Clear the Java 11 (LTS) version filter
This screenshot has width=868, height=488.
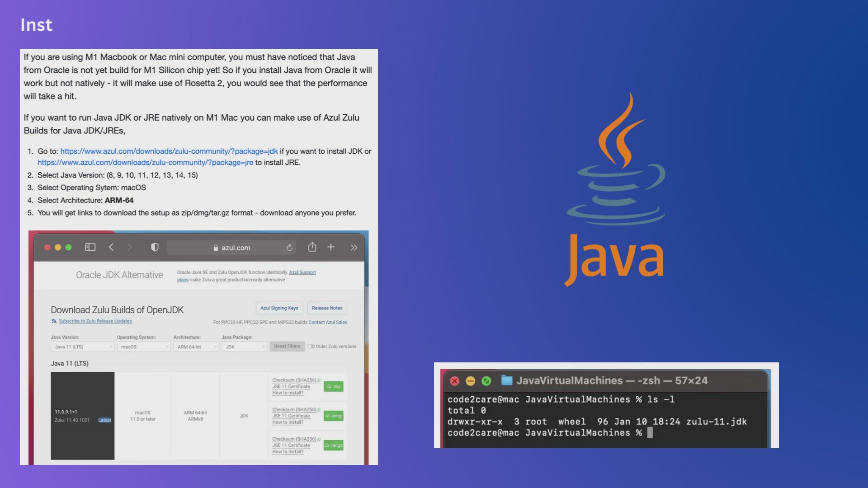pyautogui.click(x=110, y=347)
